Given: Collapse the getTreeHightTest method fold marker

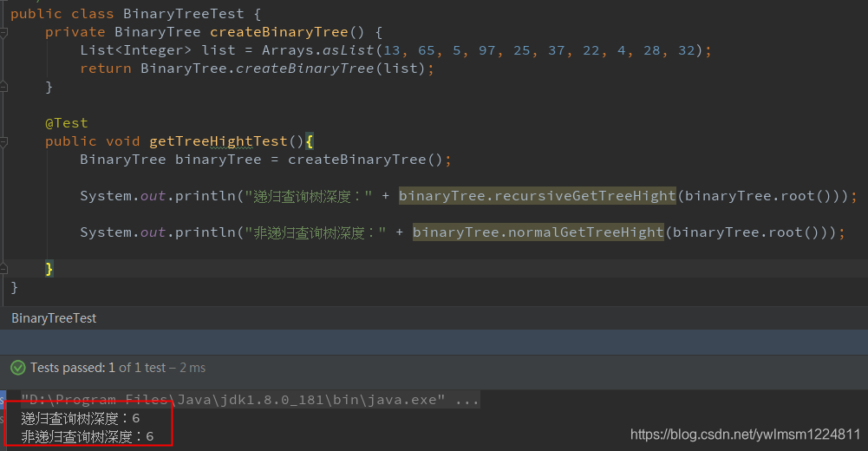Looking at the screenshot, I should pos(3,142).
